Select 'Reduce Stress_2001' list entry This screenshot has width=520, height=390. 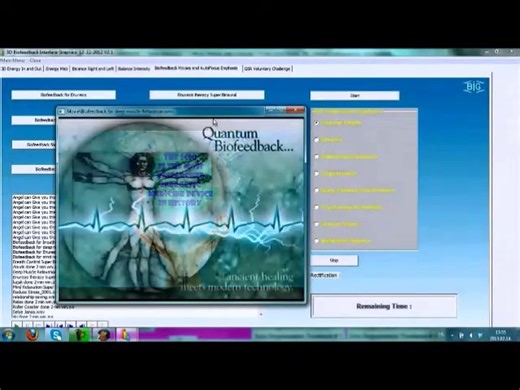(33, 292)
